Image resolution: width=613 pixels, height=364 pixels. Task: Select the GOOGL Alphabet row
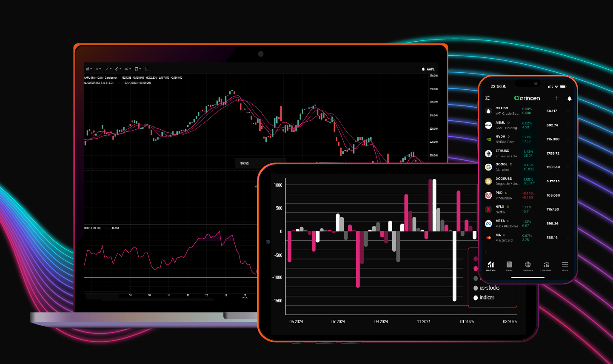(x=527, y=167)
